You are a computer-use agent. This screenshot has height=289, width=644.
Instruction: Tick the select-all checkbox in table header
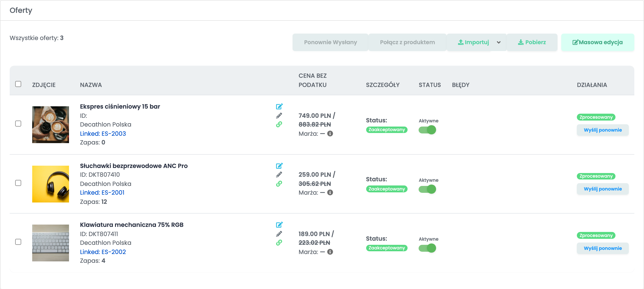click(x=18, y=84)
